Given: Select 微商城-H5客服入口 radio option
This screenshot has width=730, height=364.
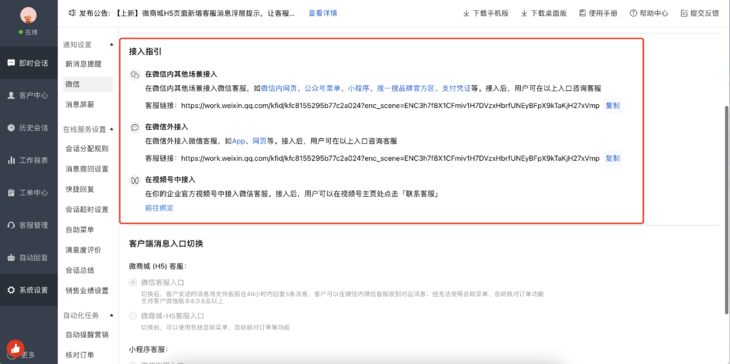Looking at the screenshot, I should coord(133,316).
